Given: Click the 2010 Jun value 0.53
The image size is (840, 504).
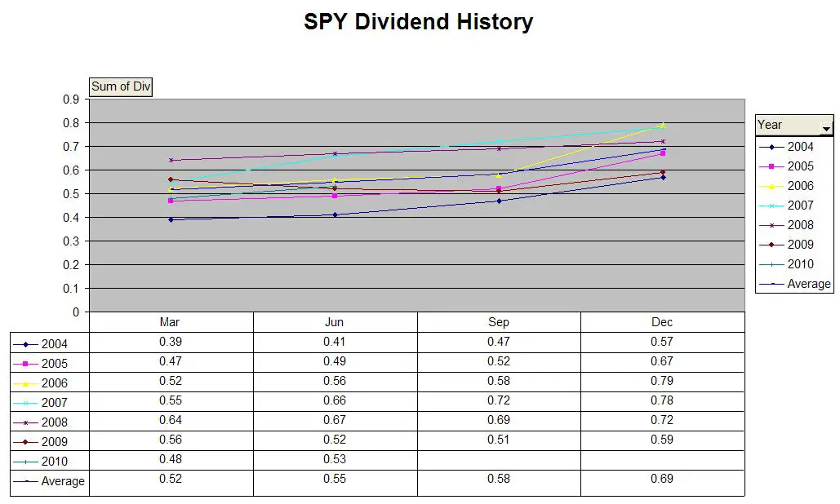Looking at the screenshot, I should (335, 459).
